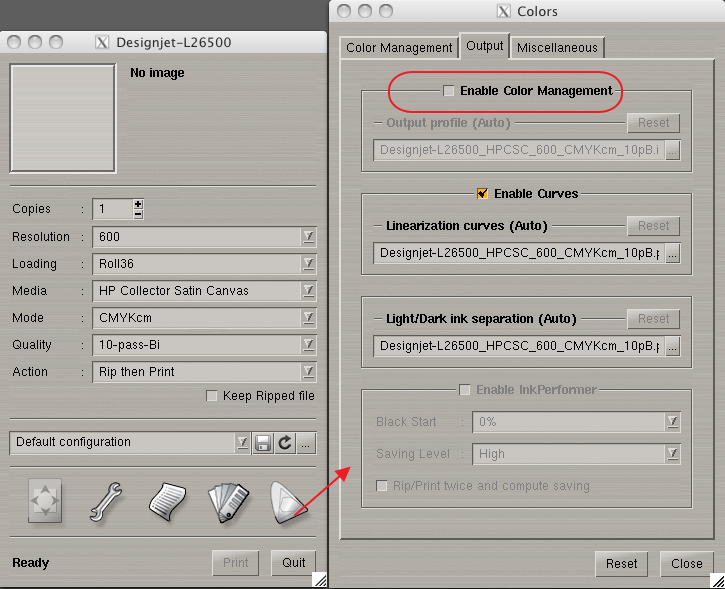The height and width of the screenshot is (589, 725).
Task: Increase copies with the stepper up arrow
Action: pos(138,204)
